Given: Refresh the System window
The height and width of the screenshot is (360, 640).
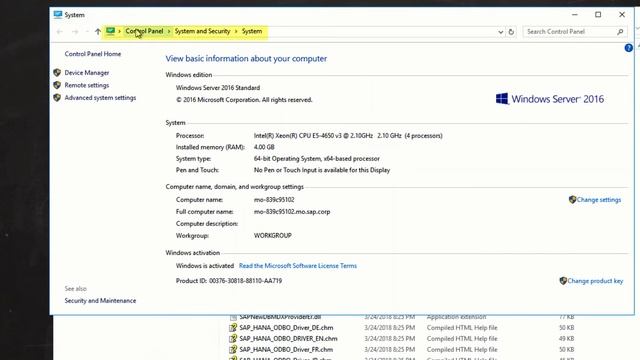Looking at the screenshot, I should point(511,31).
